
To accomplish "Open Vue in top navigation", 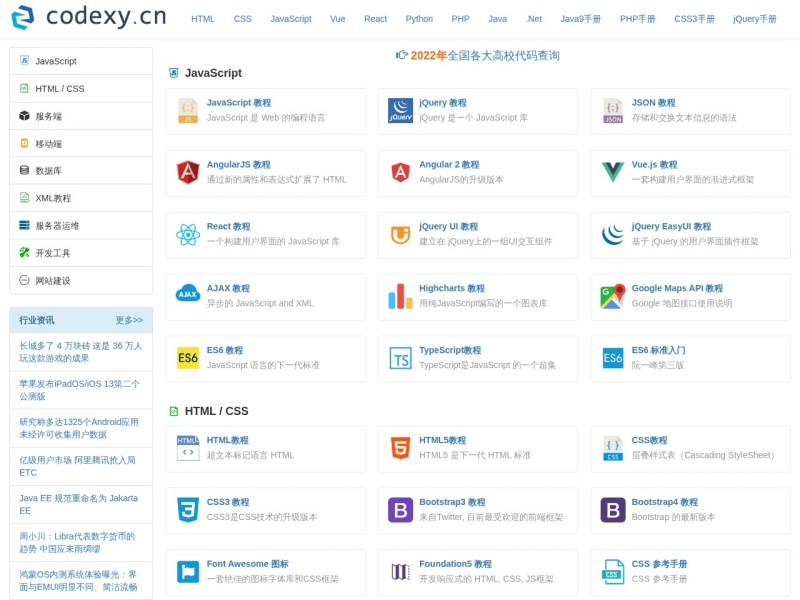I will pyautogui.click(x=338, y=19).
